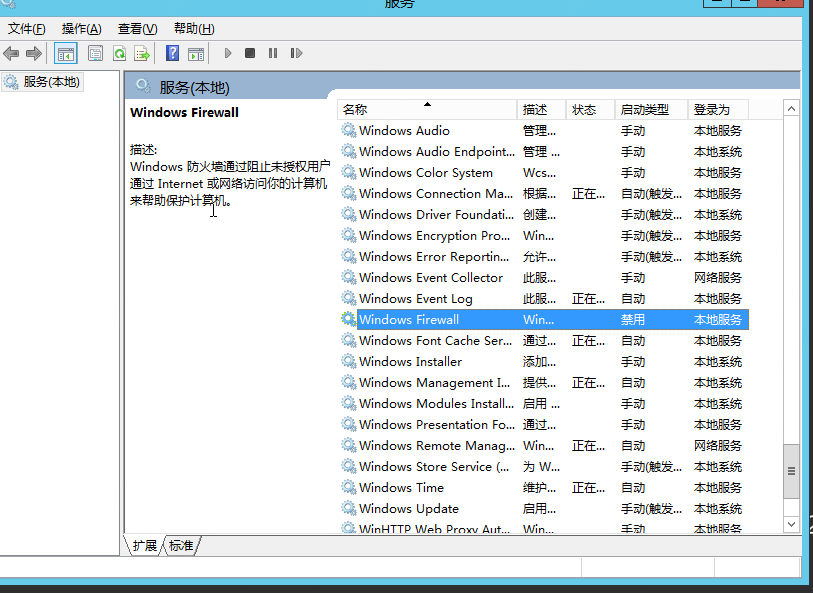Select Windows Remote Manag... service
Image resolution: width=813 pixels, height=593 pixels.
[x=544, y=446]
